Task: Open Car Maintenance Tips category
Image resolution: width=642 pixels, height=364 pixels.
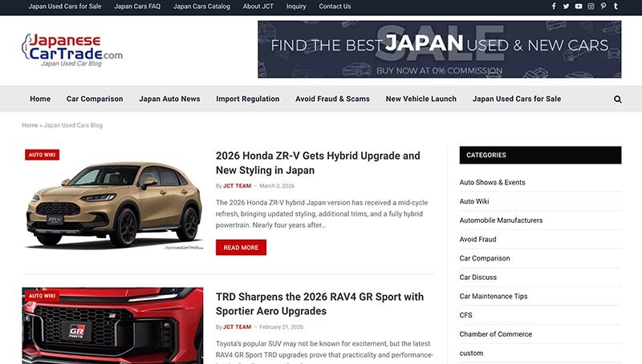Action: click(493, 296)
